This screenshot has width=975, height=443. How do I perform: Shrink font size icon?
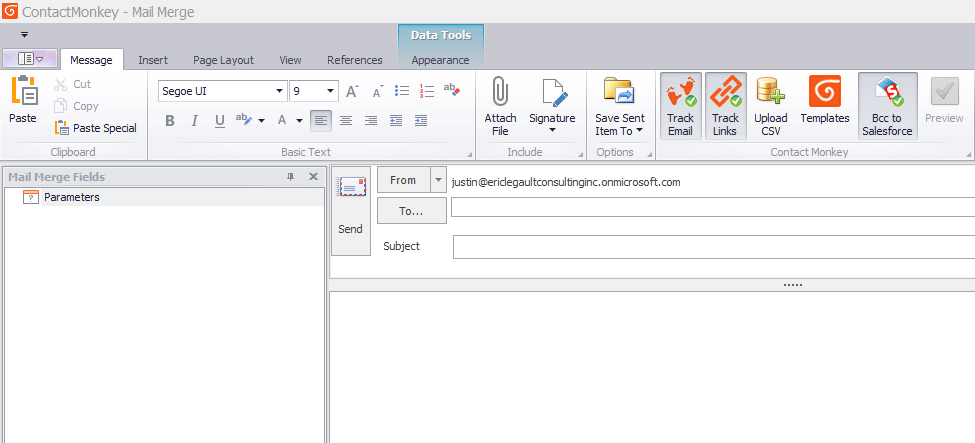click(377, 91)
